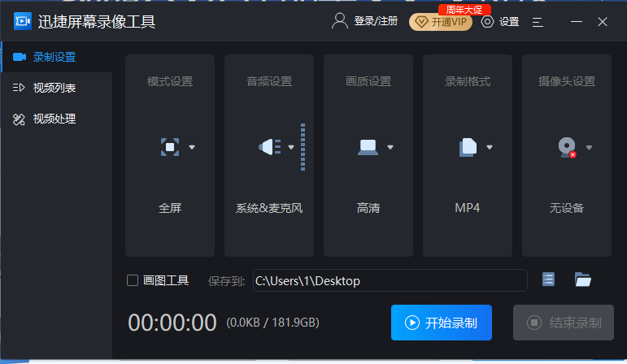Click the 结束录制 button
The width and height of the screenshot is (627, 364).
point(564,323)
